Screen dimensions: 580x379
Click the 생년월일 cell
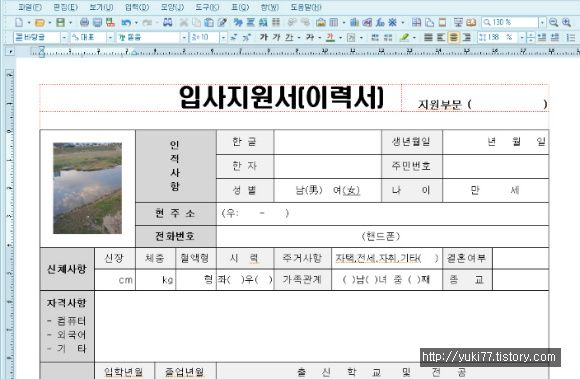point(411,141)
